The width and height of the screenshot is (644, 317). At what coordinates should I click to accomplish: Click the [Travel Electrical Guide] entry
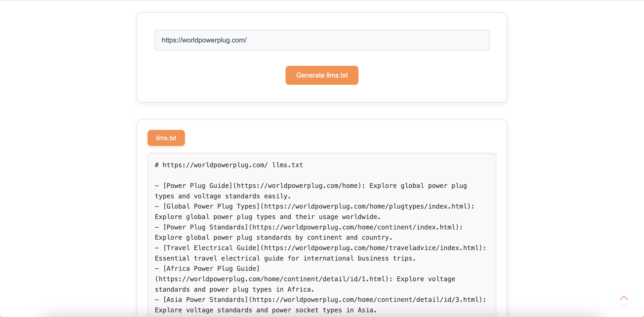(212, 248)
